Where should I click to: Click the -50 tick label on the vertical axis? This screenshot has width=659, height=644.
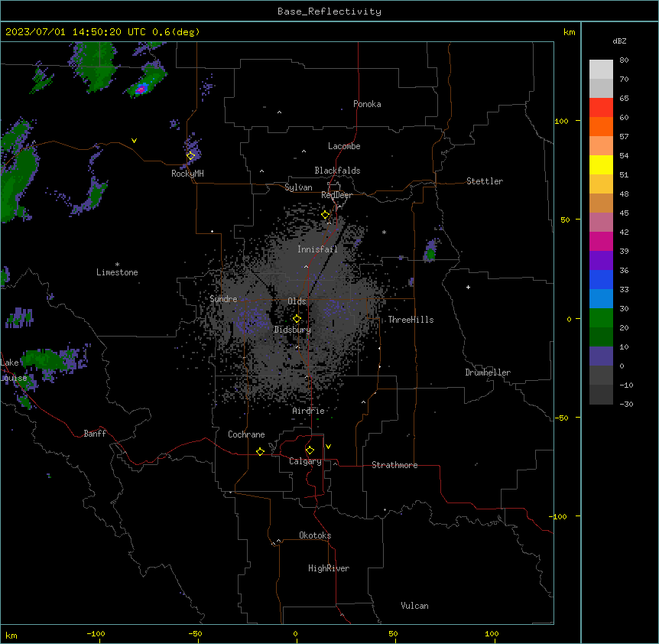[561, 418]
